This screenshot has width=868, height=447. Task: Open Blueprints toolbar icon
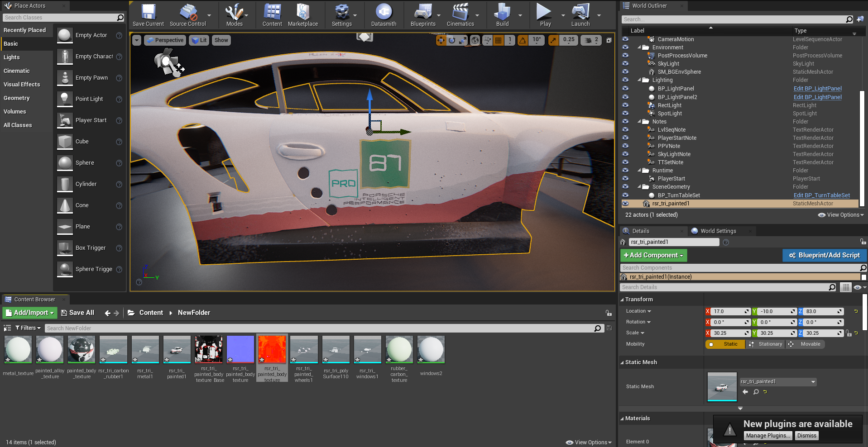pyautogui.click(x=423, y=15)
